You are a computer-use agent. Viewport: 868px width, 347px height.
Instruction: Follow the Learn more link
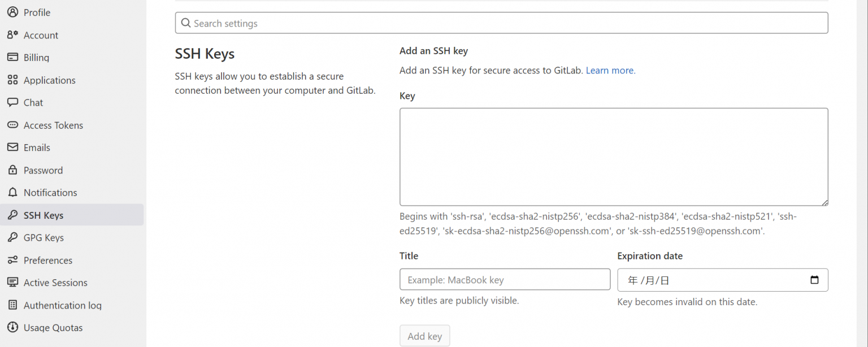610,71
